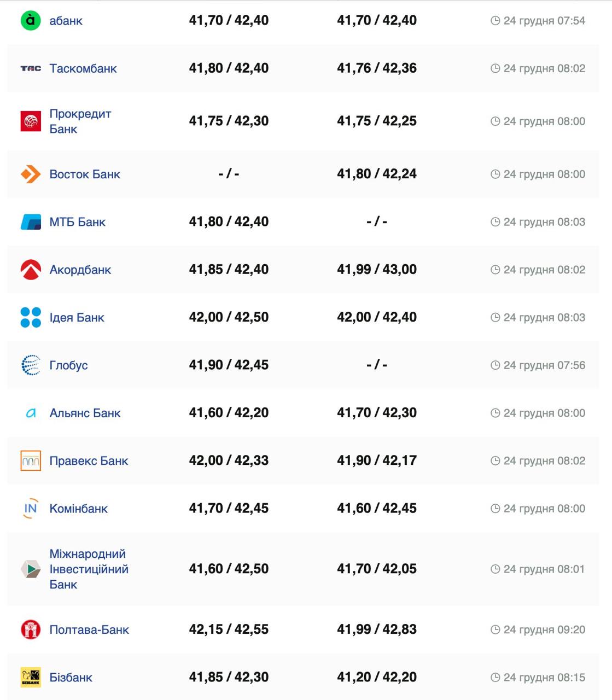This screenshot has width=612, height=700.
Task: Click the Ідея Банк four-dots logo
Action: click(x=31, y=317)
